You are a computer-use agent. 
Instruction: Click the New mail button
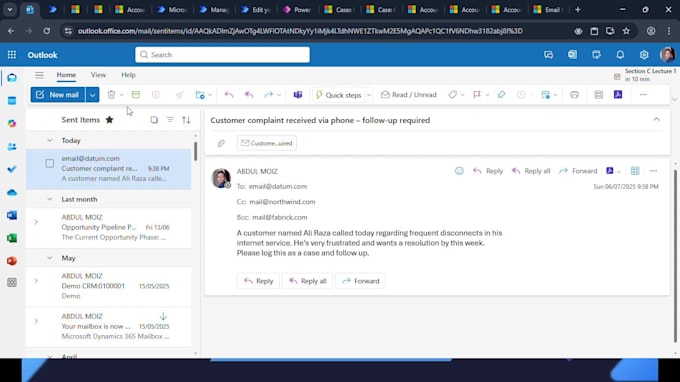58,95
